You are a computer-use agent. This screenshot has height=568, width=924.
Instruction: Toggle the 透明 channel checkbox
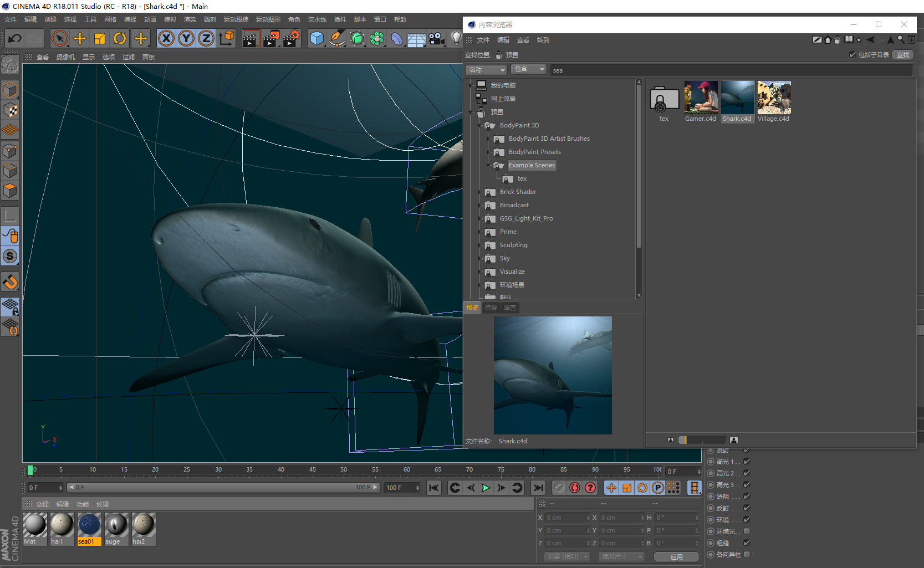click(747, 497)
